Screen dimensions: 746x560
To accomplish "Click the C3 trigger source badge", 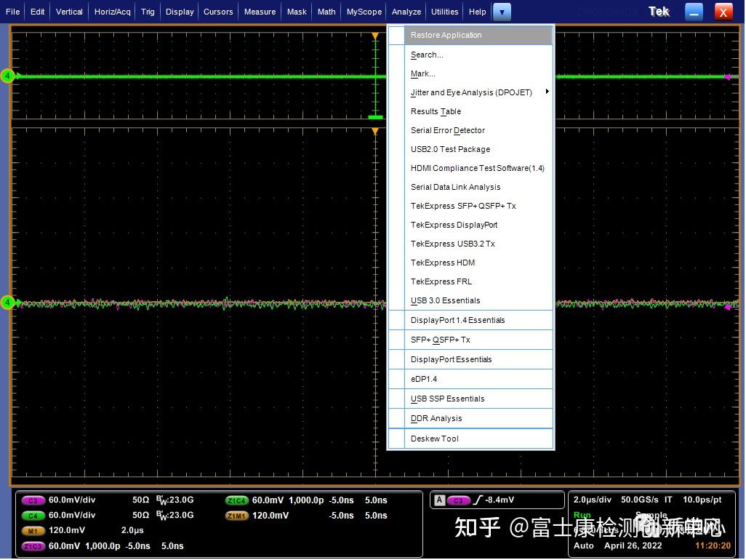I will tap(459, 500).
